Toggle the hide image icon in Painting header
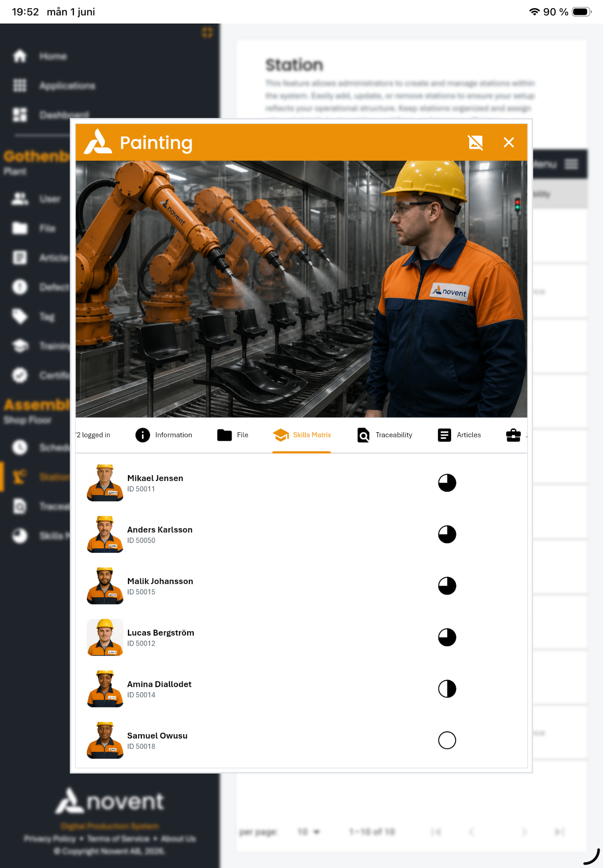603x868 pixels. tap(476, 142)
